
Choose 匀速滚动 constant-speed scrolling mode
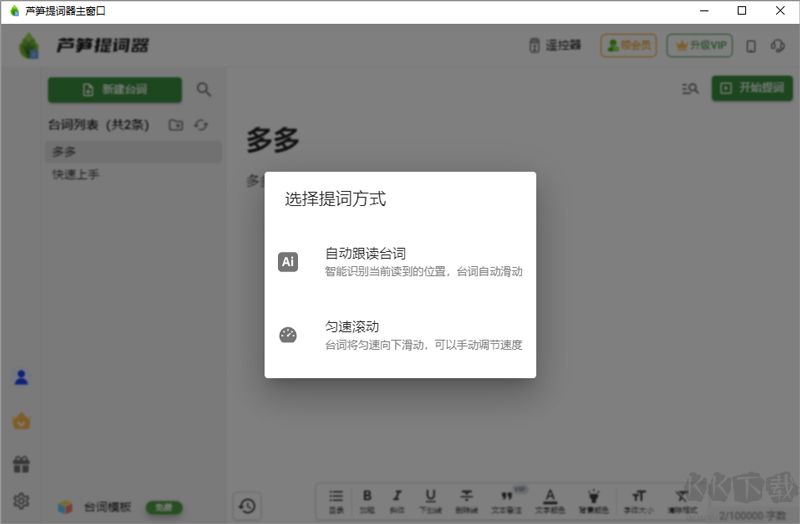[x=400, y=335]
